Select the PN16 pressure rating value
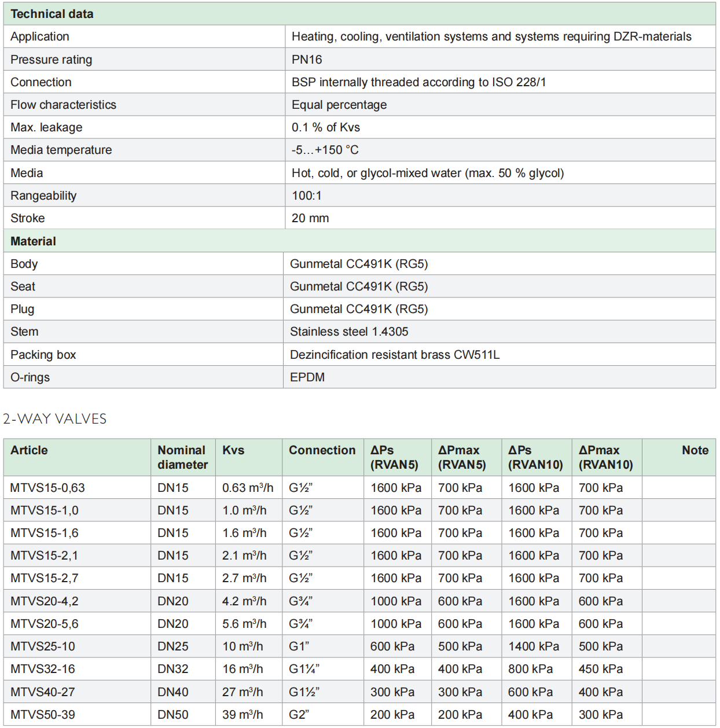 307,60
